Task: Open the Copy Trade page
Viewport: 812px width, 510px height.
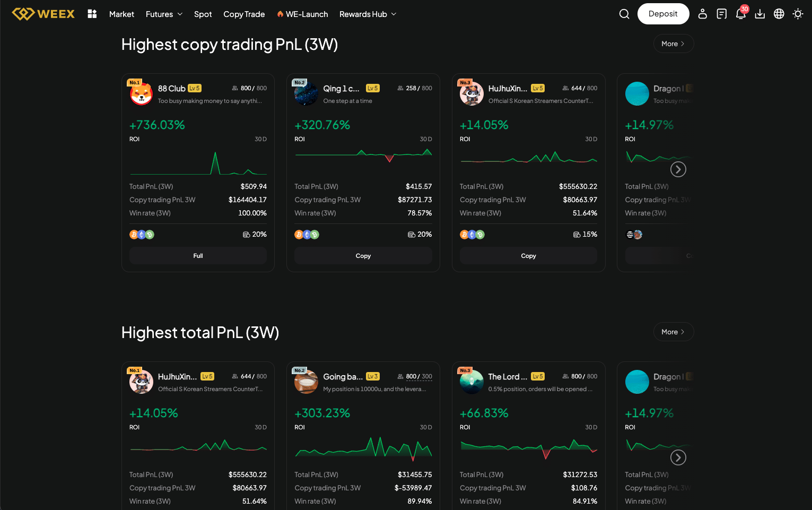Action: click(244, 14)
